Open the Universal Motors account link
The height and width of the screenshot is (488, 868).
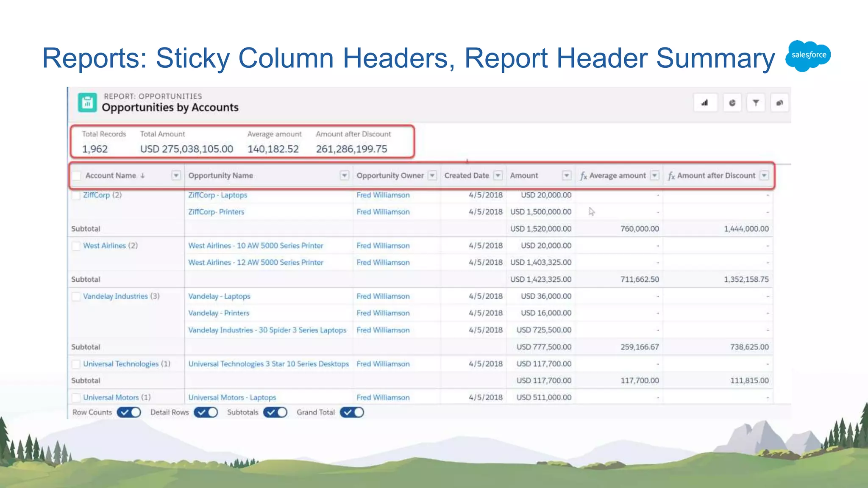[x=111, y=397]
